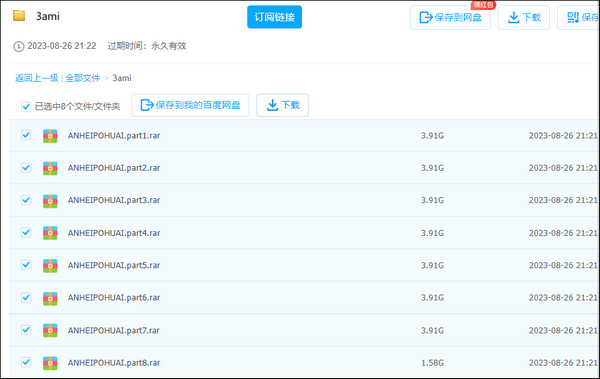Click the 过期时间: 永久有效 text

(x=147, y=46)
